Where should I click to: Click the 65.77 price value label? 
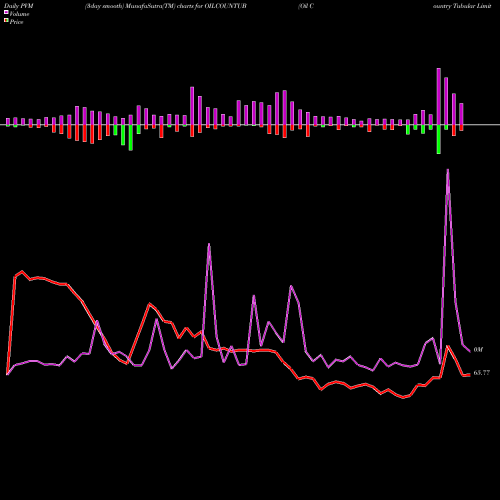click(482, 373)
